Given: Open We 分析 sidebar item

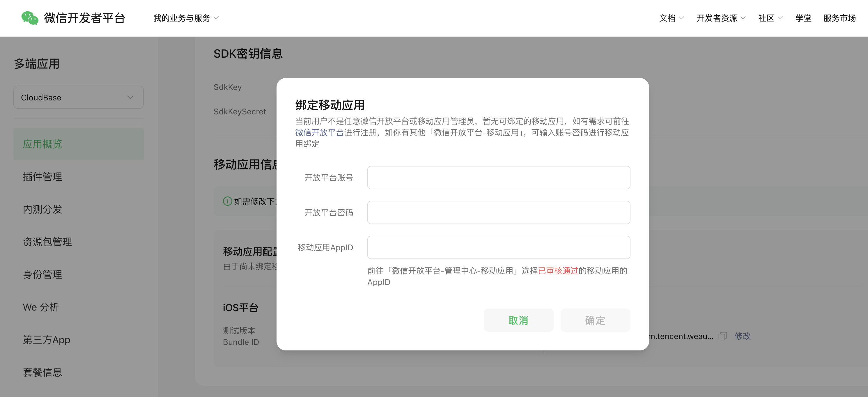Looking at the screenshot, I should coord(79,307).
